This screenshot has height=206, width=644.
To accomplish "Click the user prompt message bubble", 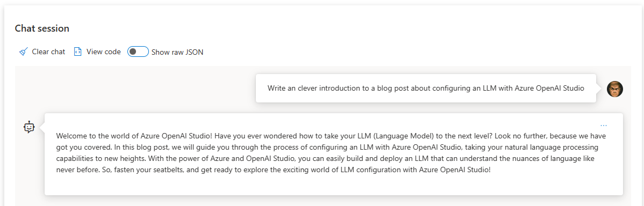I will tap(426, 88).
